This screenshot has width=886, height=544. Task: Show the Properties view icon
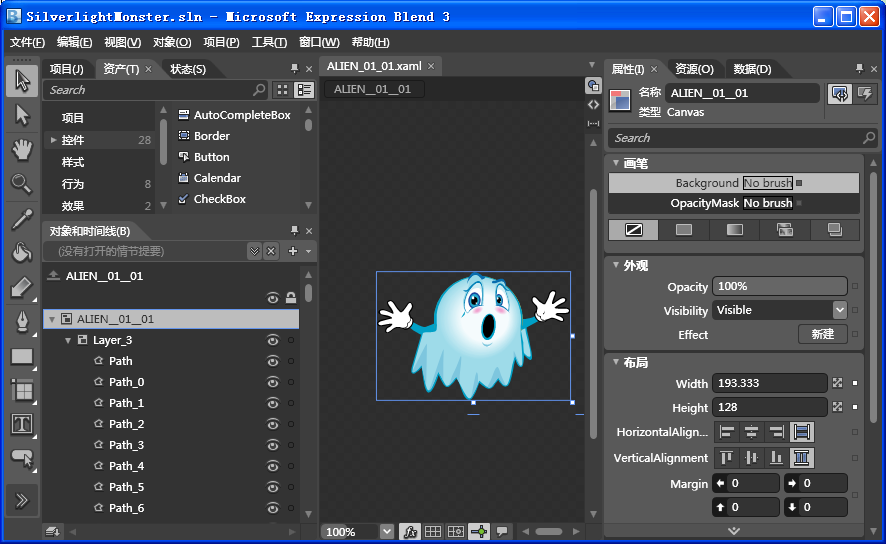[x=840, y=94]
